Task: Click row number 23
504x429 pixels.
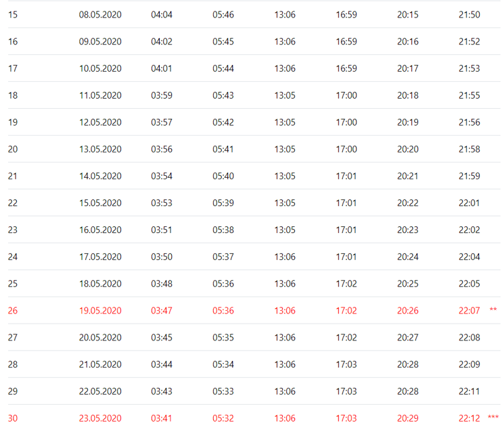Action: [13, 230]
